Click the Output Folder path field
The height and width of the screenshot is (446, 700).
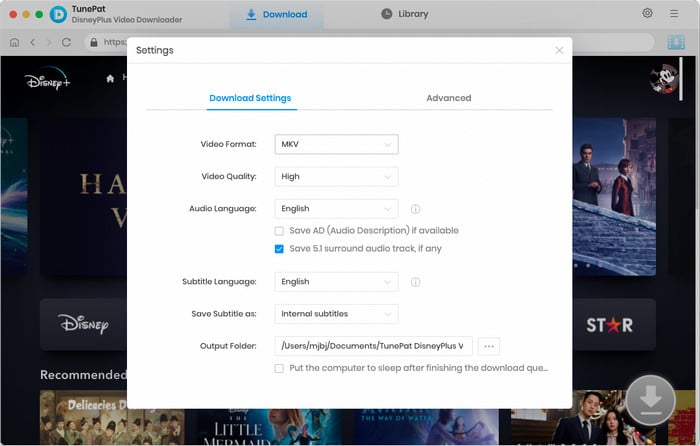pyautogui.click(x=374, y=346)
